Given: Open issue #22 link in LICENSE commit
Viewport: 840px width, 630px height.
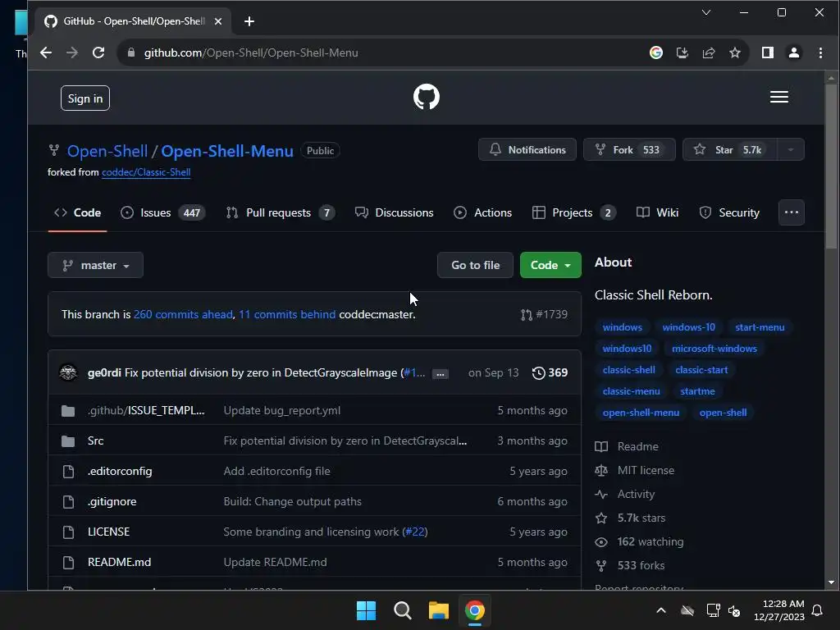Looking at the screenshot, I should [x=415, y=532].
